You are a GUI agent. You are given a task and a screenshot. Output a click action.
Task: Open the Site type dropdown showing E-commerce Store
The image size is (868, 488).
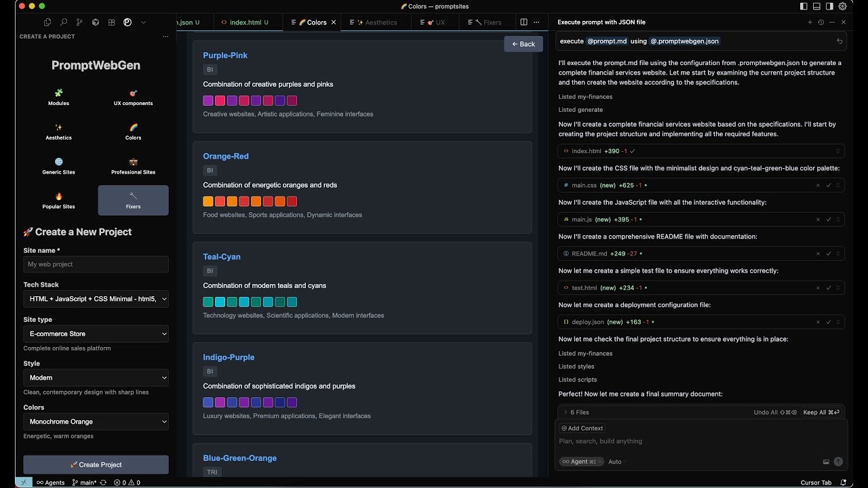(x=96, y=333)
